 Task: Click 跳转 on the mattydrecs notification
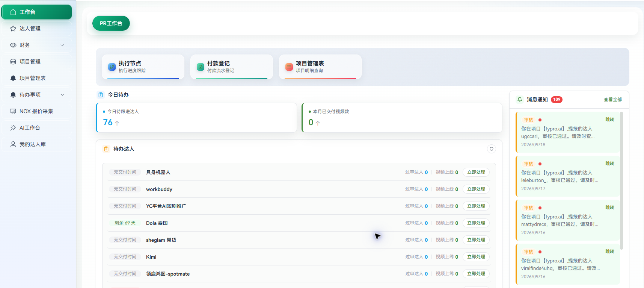point(609,208)
